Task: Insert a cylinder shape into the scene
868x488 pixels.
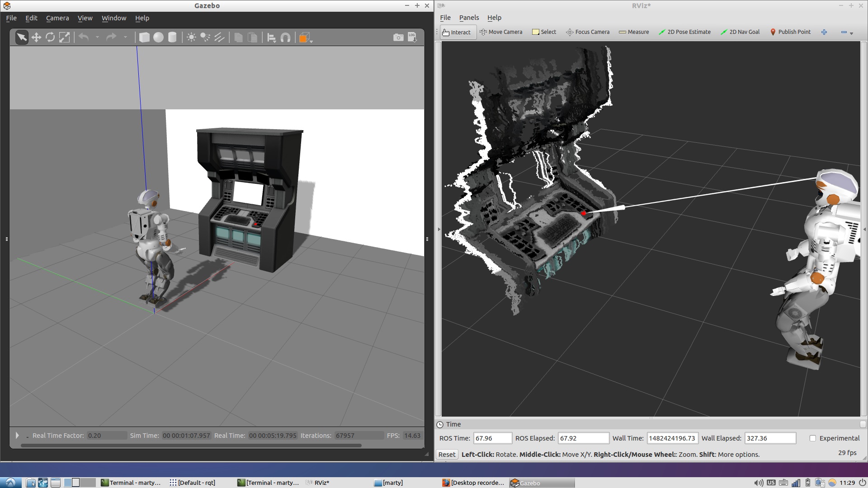Action: (x=172, y=38)
